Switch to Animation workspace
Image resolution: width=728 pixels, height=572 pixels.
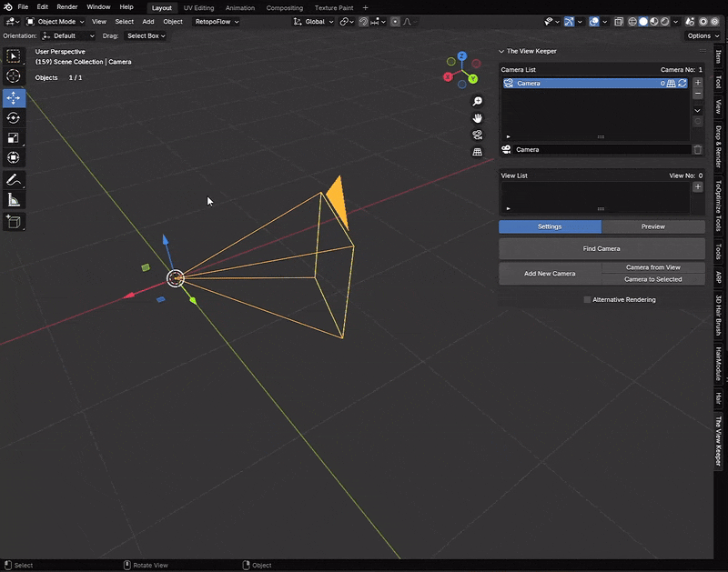pyautogui.click(x=240, y=8)
